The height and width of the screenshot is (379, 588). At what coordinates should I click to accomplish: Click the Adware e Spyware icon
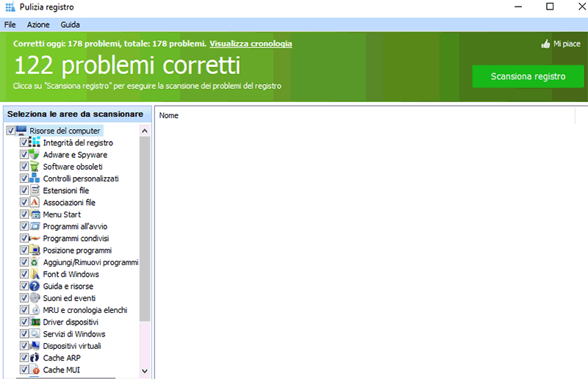click(x=35, y=154)
